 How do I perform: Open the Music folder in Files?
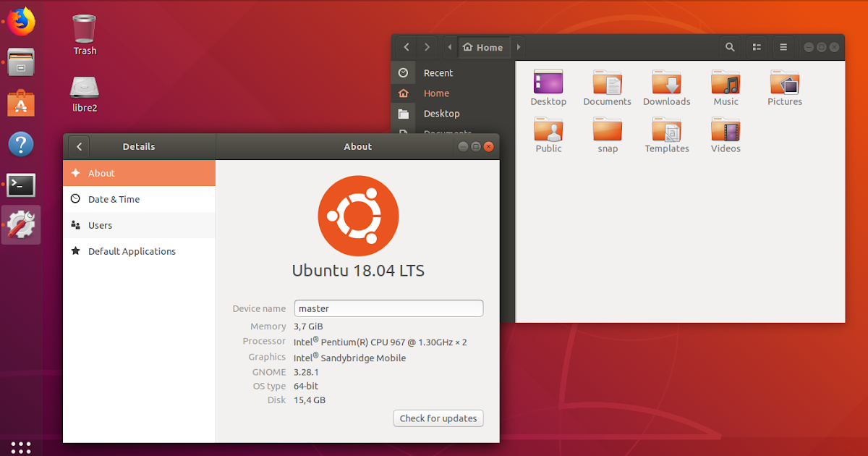(x=726, y=88)
